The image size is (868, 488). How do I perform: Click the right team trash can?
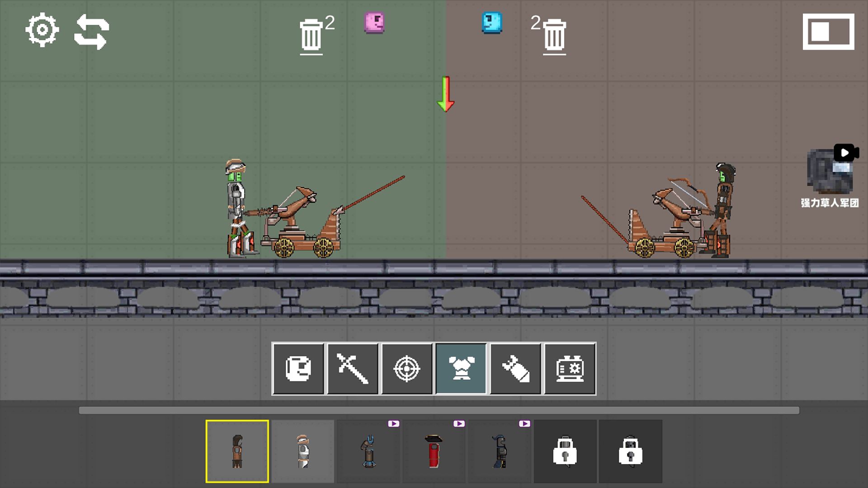(x=554, y=35)
